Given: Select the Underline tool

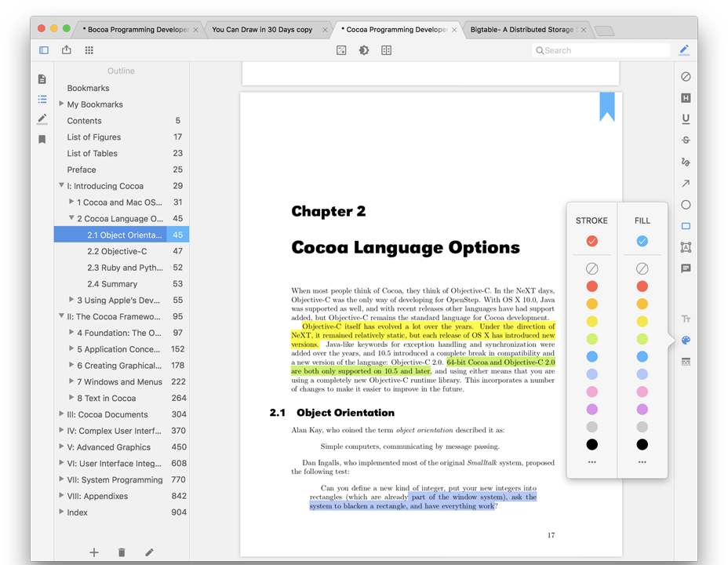Looking at the screenshot, I should (685, 118).
